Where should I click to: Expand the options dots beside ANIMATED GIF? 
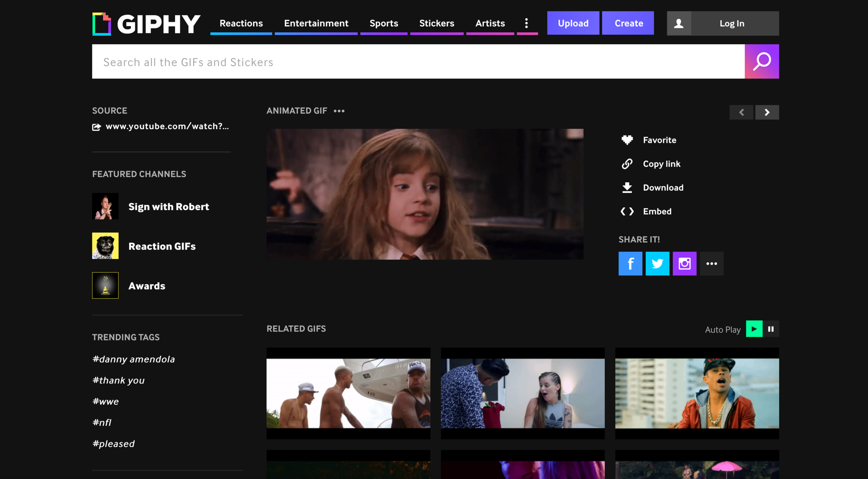tap(339, 111)
